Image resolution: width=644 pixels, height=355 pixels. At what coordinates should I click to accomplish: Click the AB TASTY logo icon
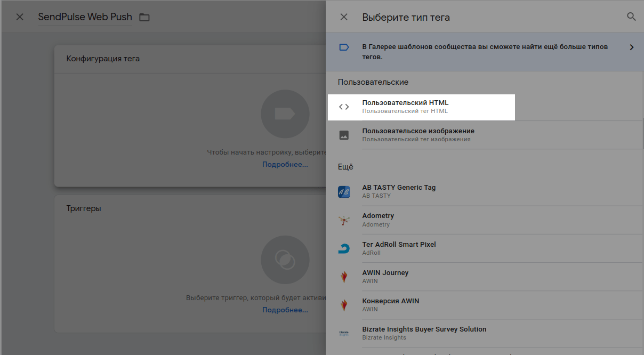tap(344, 192)
